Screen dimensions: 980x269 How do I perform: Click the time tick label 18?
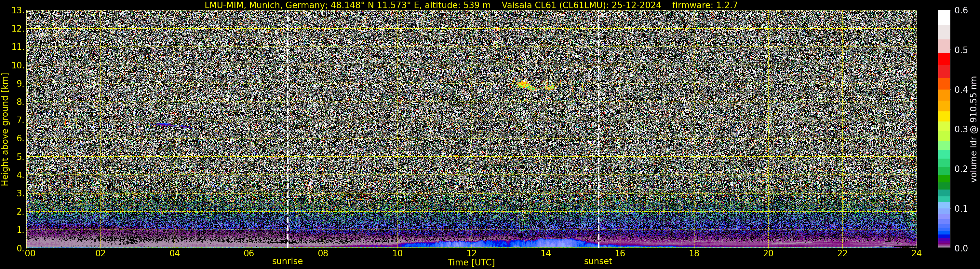point(694,253)
